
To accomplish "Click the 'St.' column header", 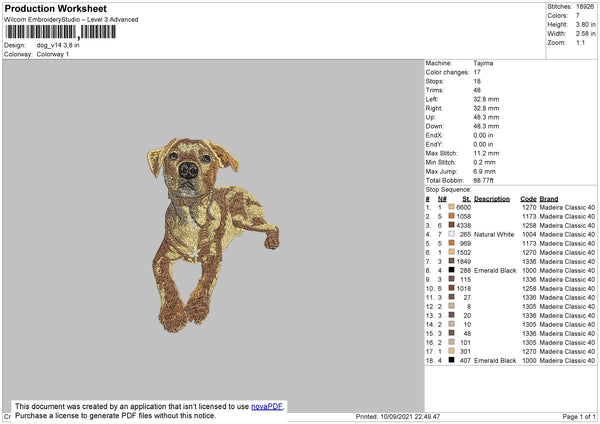I will [466, 199].
